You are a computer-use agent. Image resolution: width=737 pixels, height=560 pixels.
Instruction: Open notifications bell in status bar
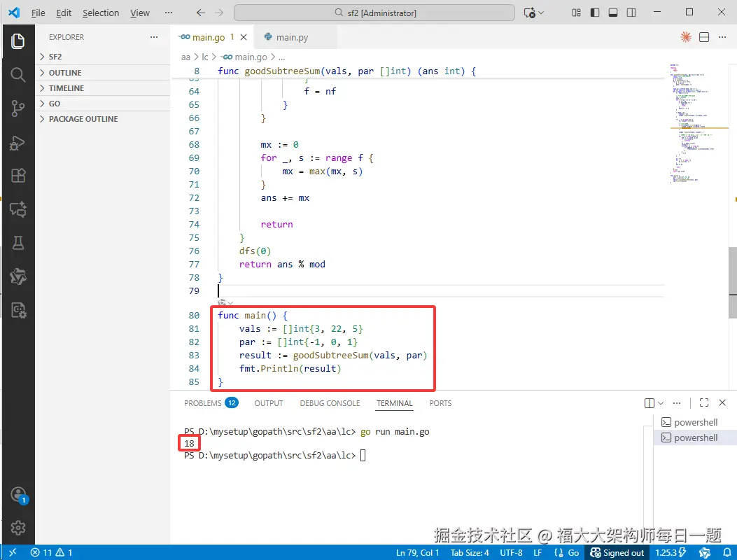[x=727, y=552]
